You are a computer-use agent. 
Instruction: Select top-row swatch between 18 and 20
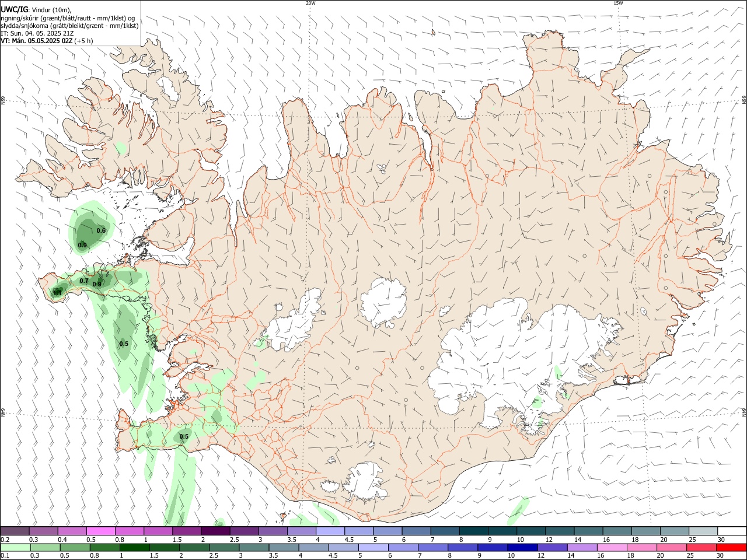click(647, 531)
